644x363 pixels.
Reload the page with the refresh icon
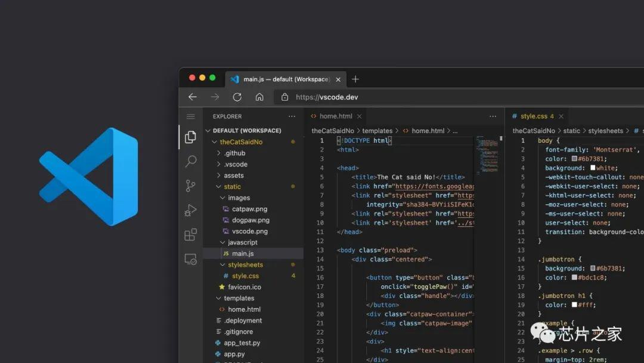[x=237, y=97]
